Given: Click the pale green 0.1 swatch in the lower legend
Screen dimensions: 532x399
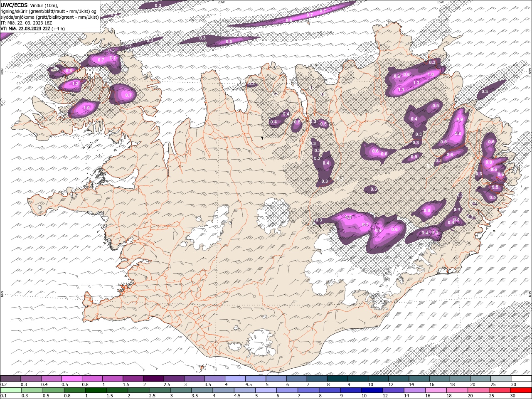Looking at the screenshot, I should point(11,390).
